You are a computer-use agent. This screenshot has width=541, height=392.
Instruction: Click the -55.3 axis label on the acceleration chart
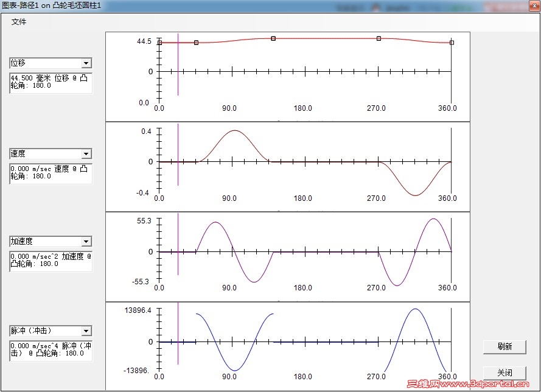(x=141, y=282)
